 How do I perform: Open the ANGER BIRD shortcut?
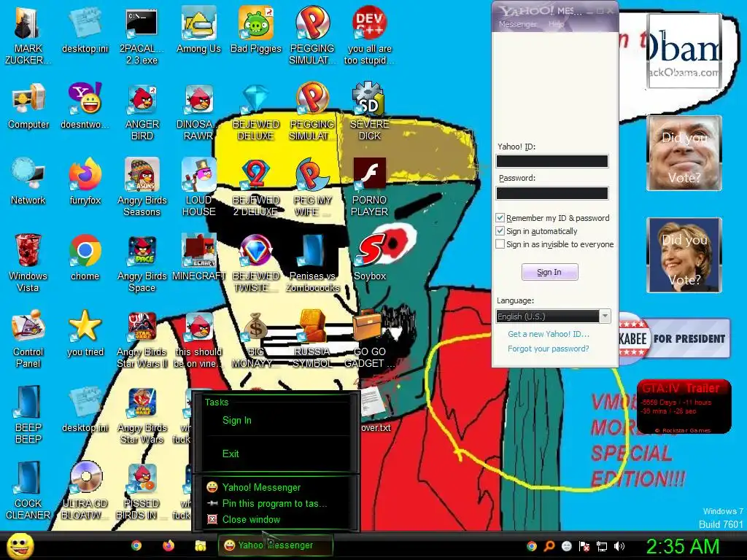142,112
